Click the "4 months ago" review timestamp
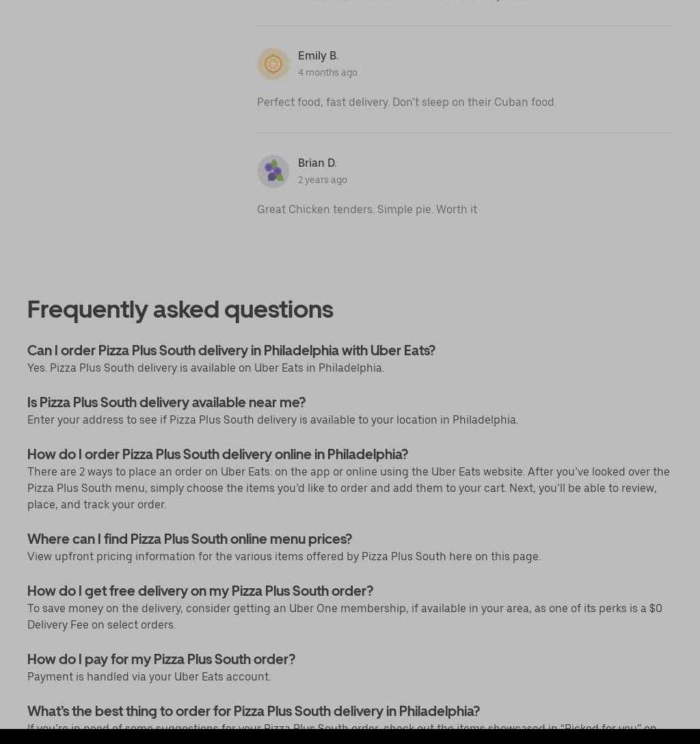This screenshot has width=700, height=744. [x=327, y=72]
